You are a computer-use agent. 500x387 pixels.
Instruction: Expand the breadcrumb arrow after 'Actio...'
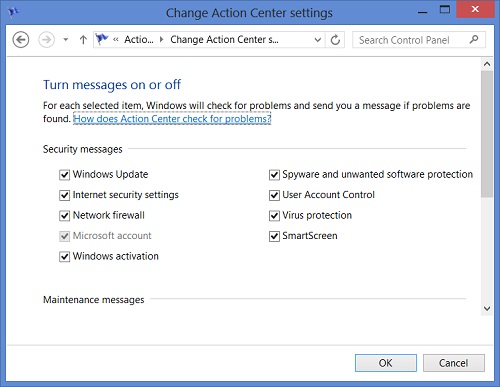(162, 40)
